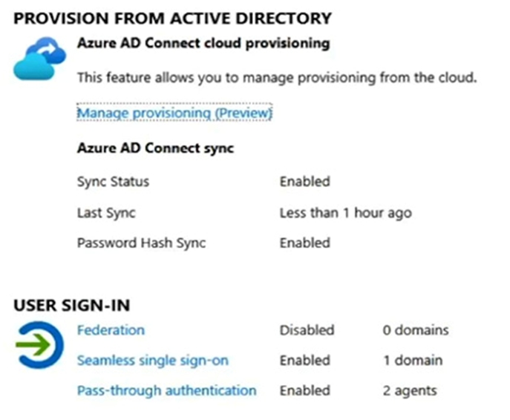The height and width of the screenshot is (420, 510).
Task: Select the User Sign-In section heading
Action: coord(72,305)
